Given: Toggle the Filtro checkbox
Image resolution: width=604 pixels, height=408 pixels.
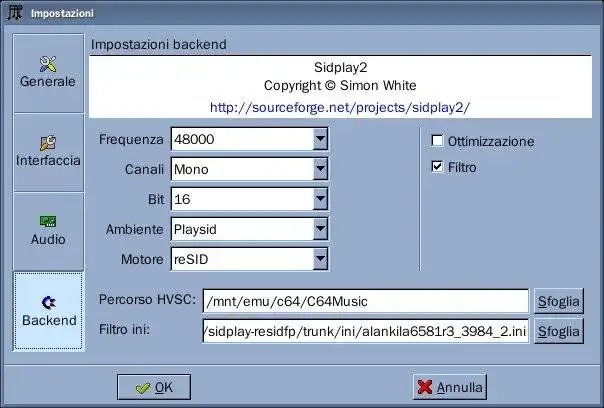Looking at the screenshot, I should click(x=437, y=167).
